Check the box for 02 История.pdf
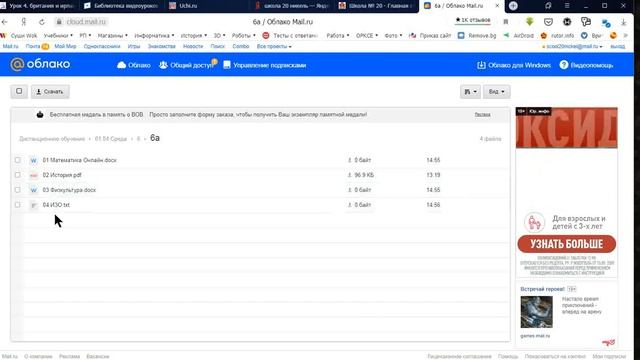Viewport: 640px width, 360px height. coord(18,175)
